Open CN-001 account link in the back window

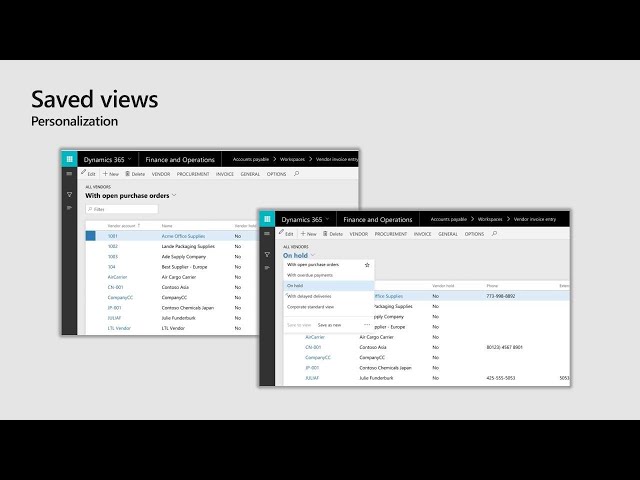click(116, 287)
